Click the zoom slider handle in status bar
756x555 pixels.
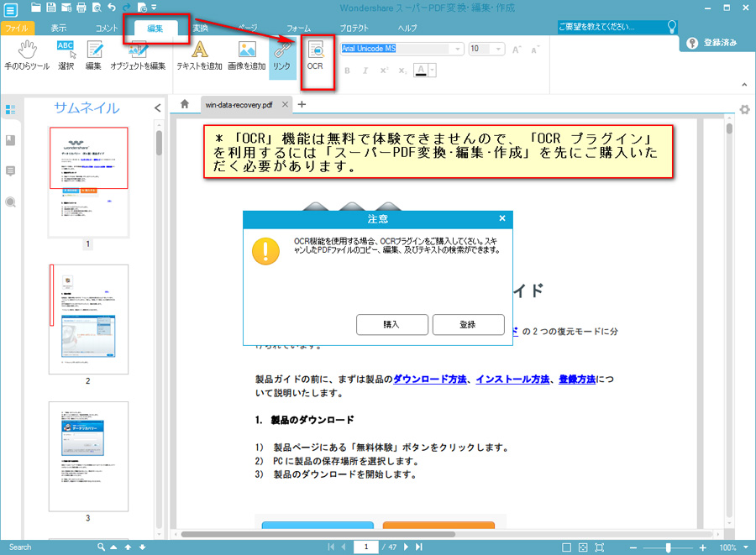[x=668, y=547]
